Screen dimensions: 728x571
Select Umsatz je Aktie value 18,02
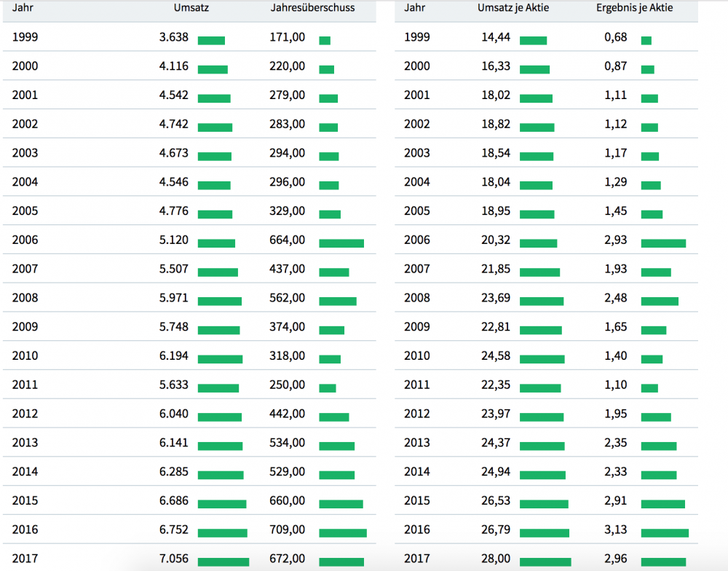496,95
